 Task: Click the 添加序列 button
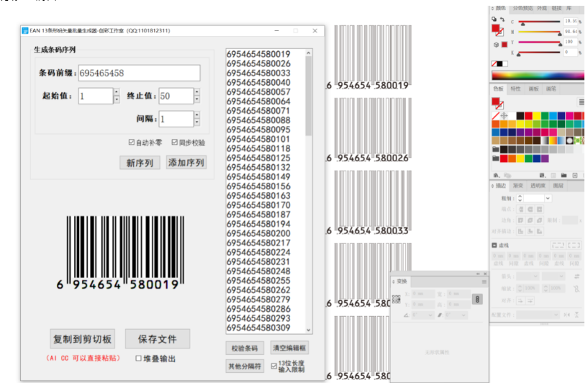(186, 163)
